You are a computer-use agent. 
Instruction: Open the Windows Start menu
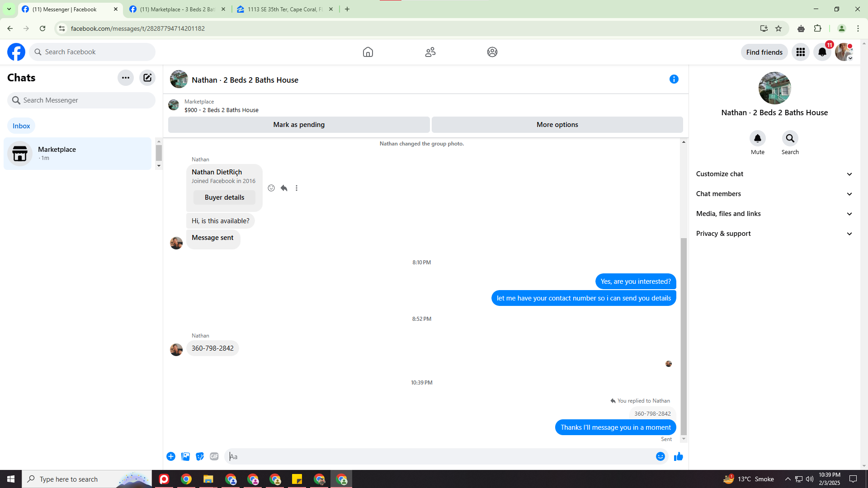pyautogui.click(x=11, y=479)
